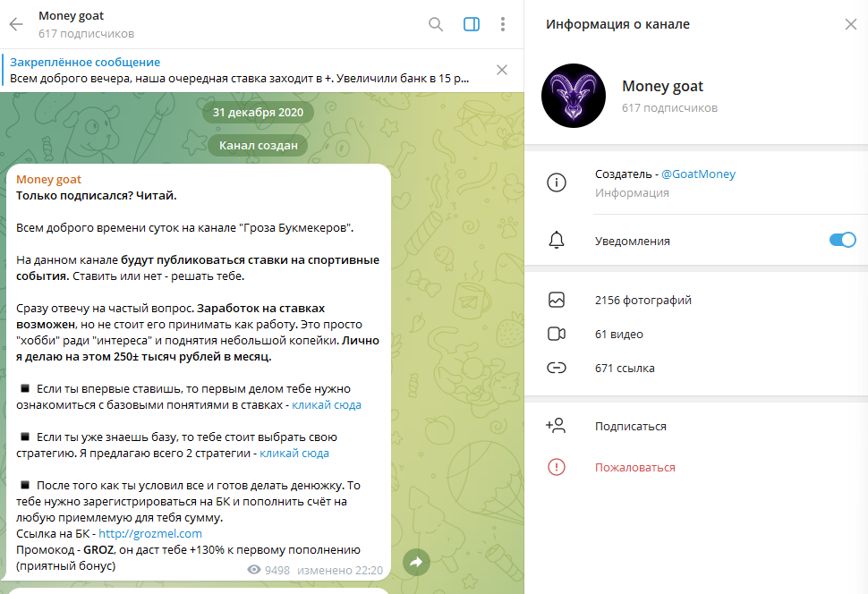Click the Уведомления label

[x=632, y=241]
